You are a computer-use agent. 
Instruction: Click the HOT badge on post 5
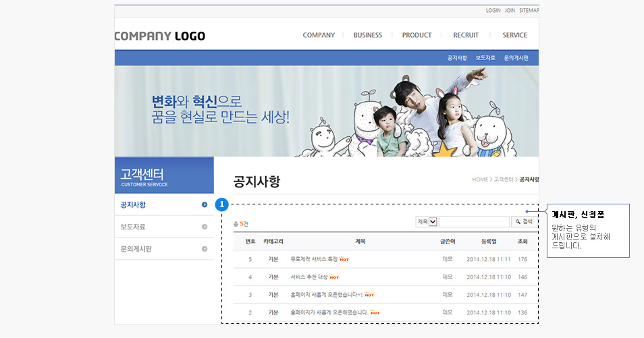[x=344, y=260]
